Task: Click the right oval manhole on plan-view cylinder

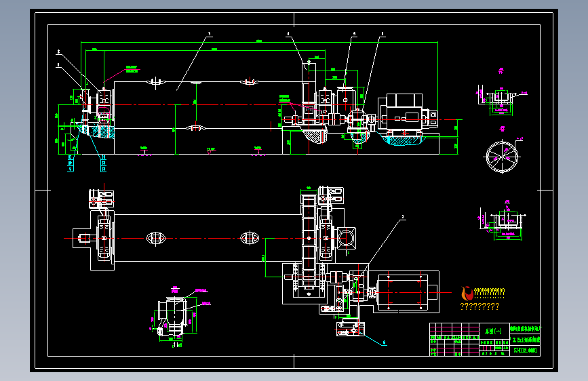Action: pyautogui.click(x=250, y=238)
